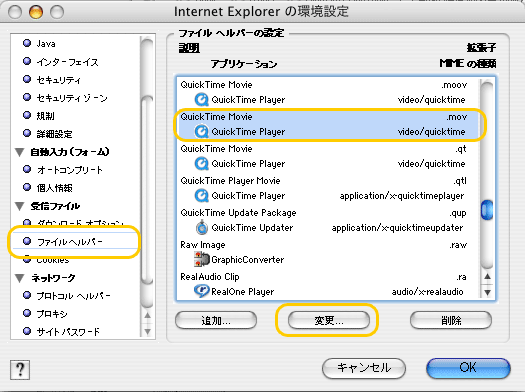Select the QuickTime Update Package entry
This screenshot has width=525, height=392.
coord(328,220)
